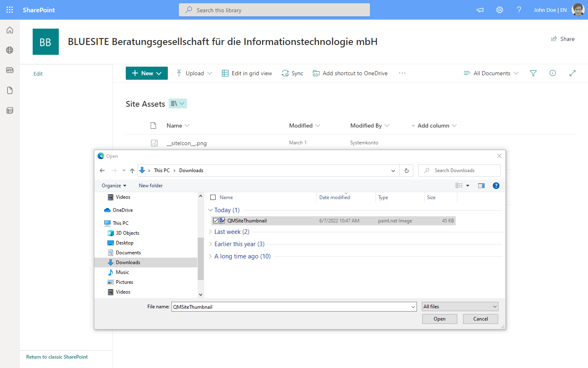Open the Modified By column menu
The height and width of the screenshot is (368, 588).
tap(370, 126)
